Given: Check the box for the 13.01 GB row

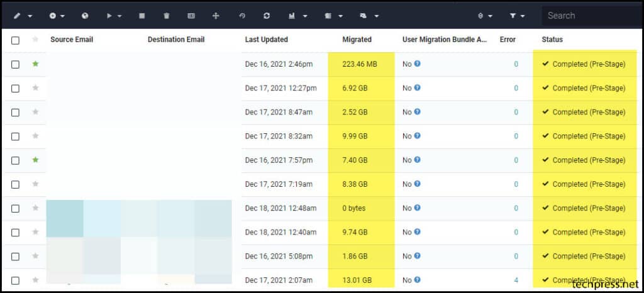Looking at the screenshot, I should coord(15,280).
